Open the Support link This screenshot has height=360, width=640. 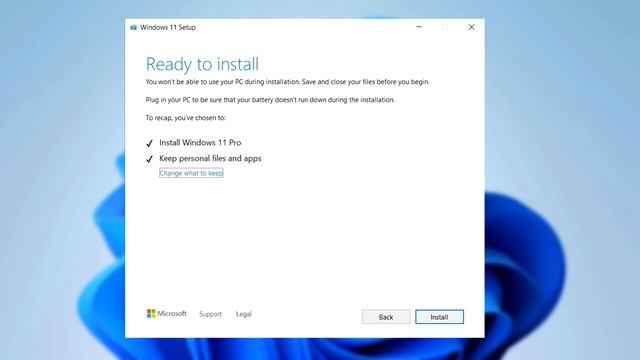tap(210, 314)
